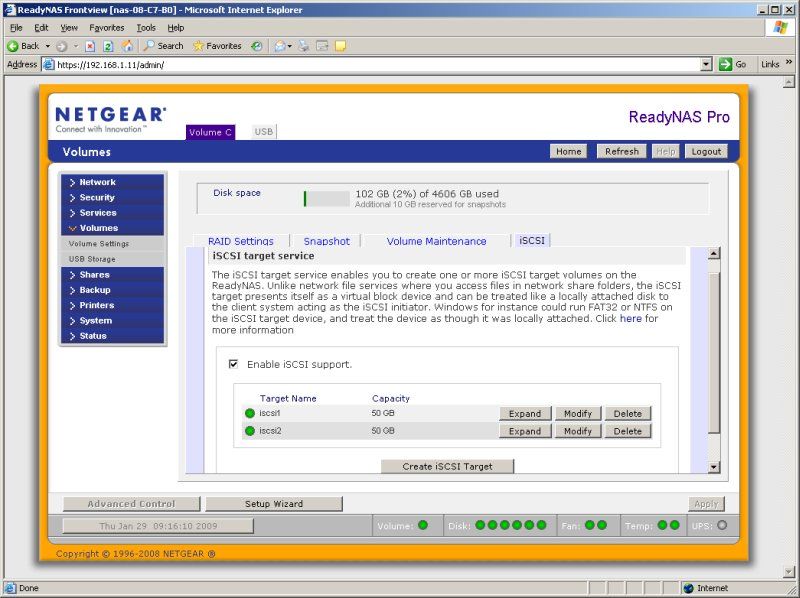This screenshot has width=800, height=598.
Task: Click the Home house icon in toolbar
Action: pyautogui.click(x=127, y=46)
